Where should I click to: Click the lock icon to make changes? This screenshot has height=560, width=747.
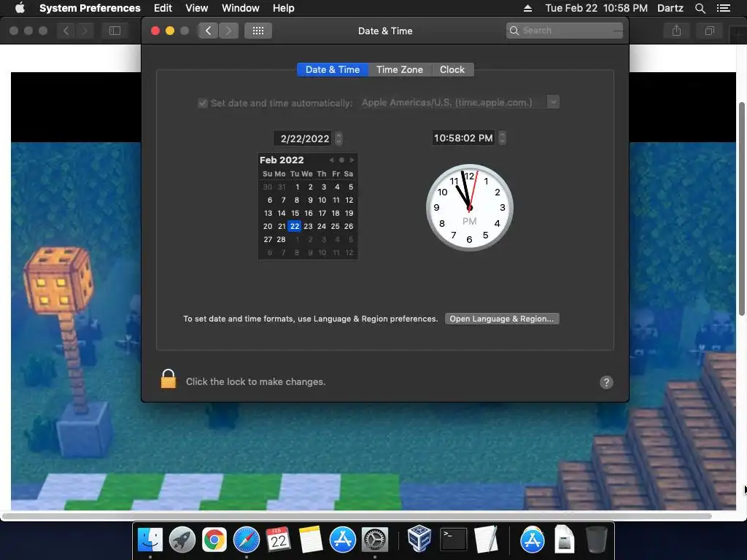169,379
